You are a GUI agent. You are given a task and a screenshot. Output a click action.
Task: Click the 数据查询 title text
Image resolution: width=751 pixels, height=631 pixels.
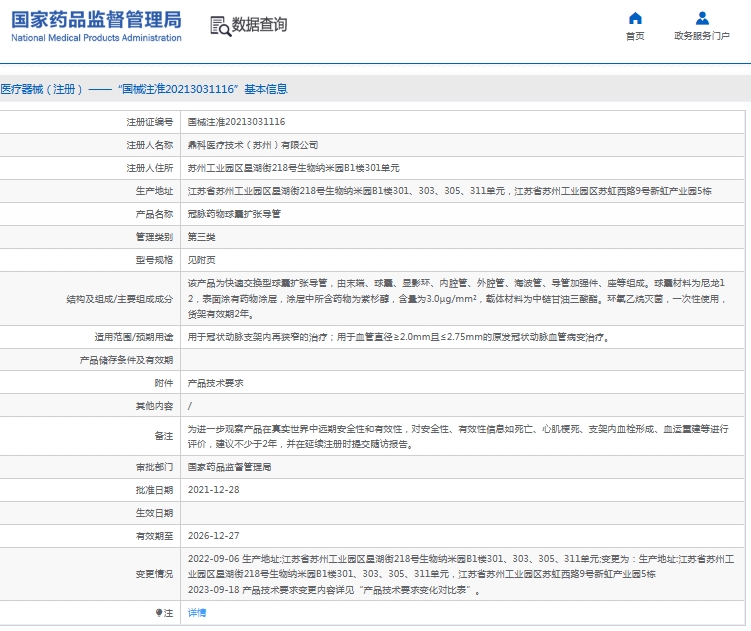[260, 24]
